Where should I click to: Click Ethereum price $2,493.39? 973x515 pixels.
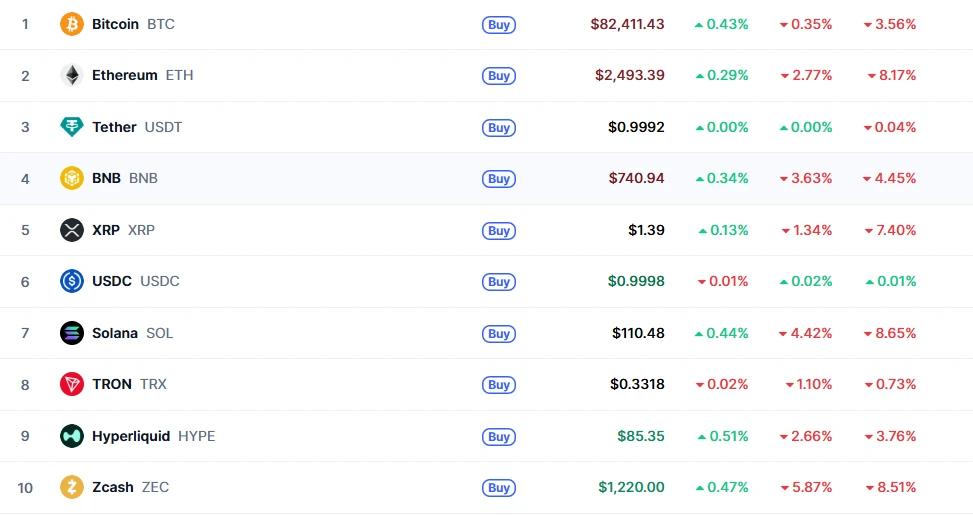tap(630, 75)
